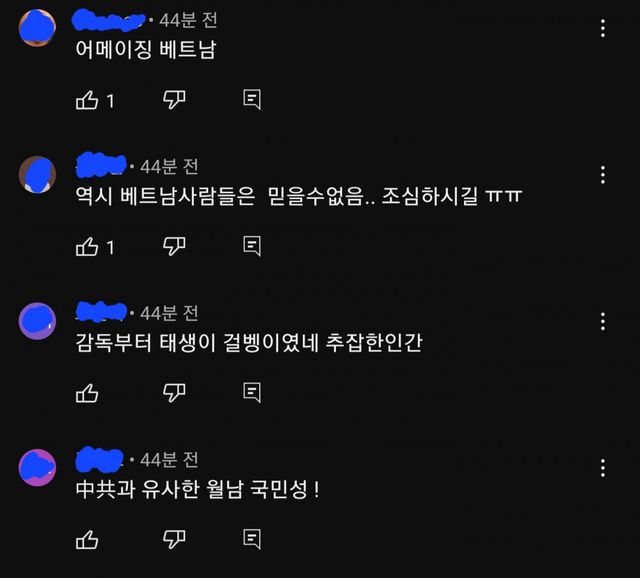
Task: Dislike the '中共과 유사한' comment
Action: [x=174, y=539]
